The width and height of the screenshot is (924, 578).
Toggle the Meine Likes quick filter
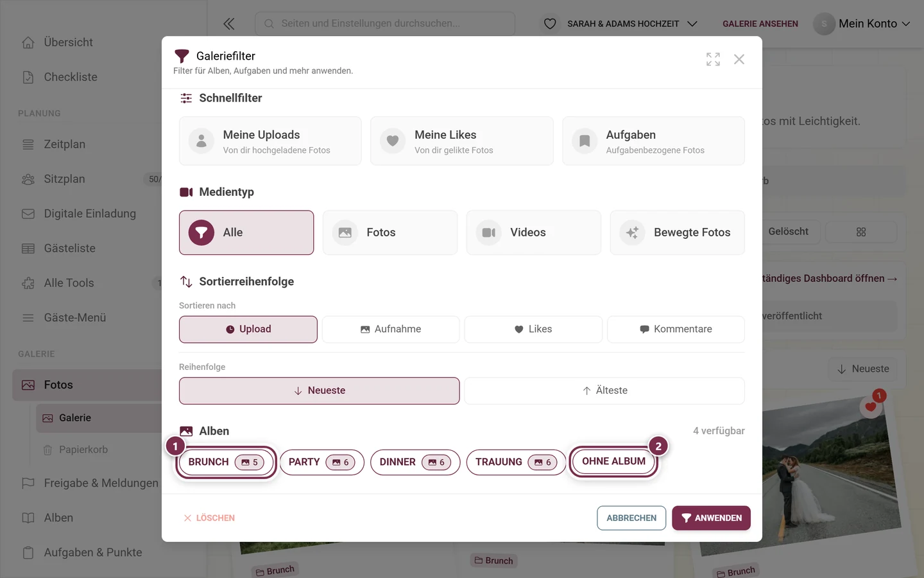[x=462, y=141]
